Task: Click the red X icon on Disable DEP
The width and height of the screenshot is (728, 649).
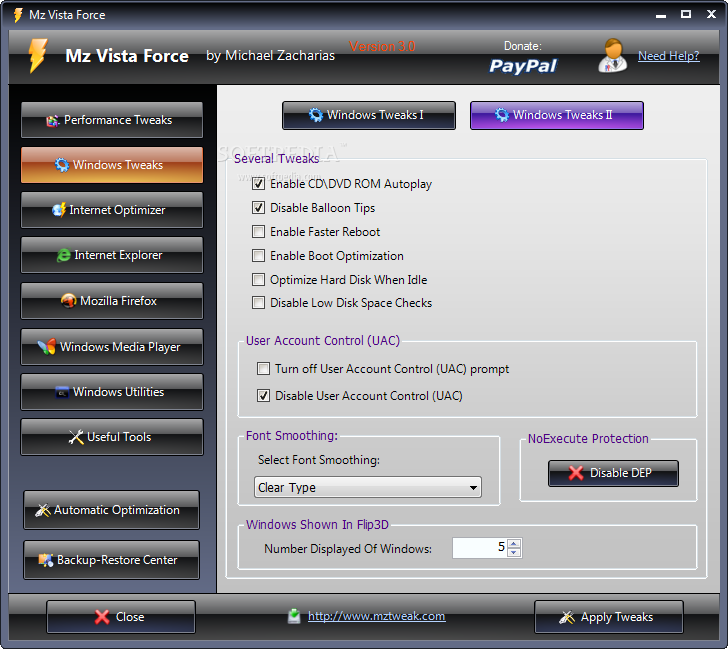Action: point(576,473)
